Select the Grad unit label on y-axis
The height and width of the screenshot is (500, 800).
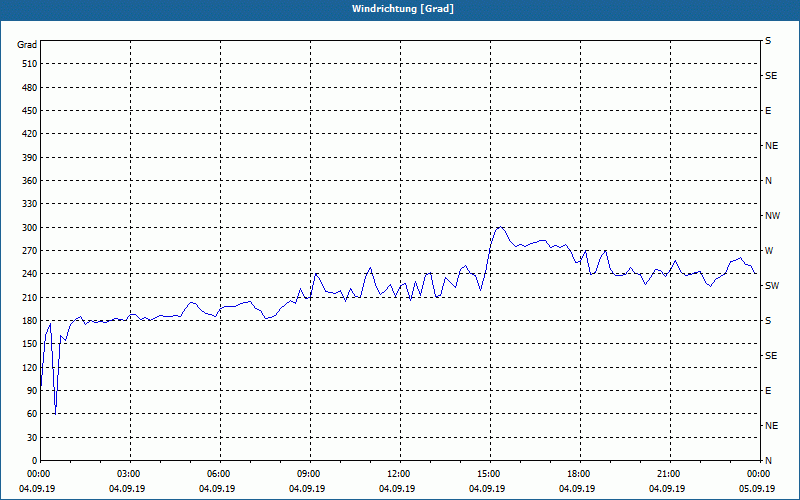point(27,45)
